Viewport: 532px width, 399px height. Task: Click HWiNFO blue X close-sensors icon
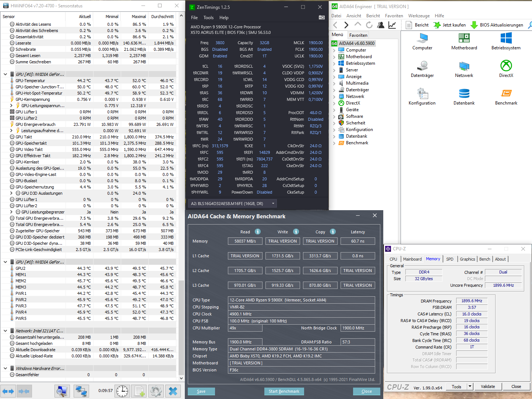173,391
